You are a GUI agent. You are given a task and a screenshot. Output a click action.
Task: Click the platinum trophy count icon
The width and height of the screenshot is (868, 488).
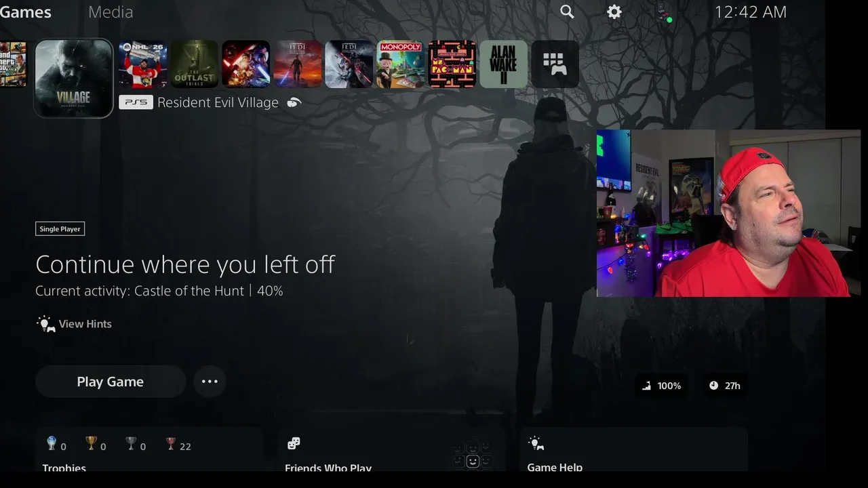52,443
